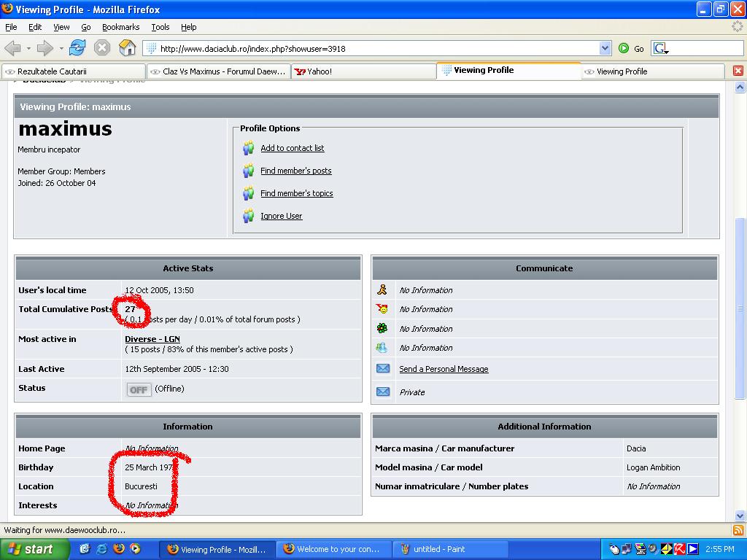This screenshot has height=560, width=747.
Task: Click the Stop loading icon
Action: click(x=102, y=48)
